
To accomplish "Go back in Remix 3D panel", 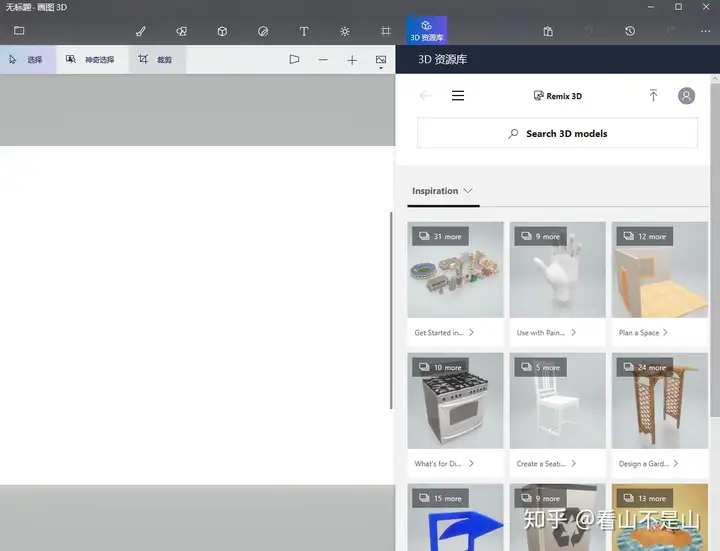I will [x=426, y=96].
